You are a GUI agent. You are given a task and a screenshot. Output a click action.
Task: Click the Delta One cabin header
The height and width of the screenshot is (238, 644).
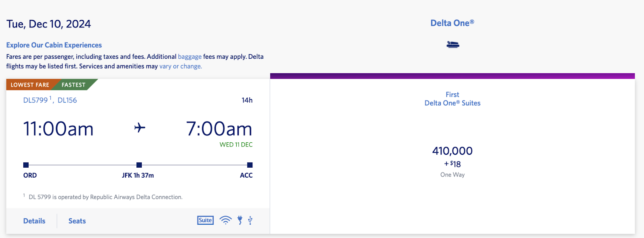[452, 23]
